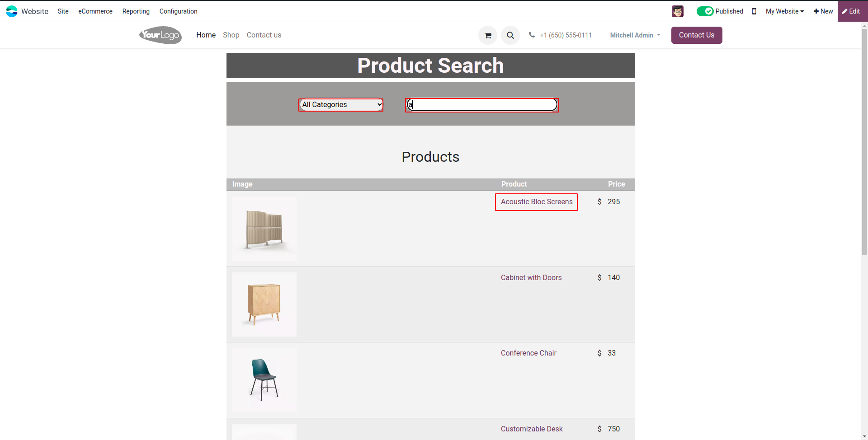The image size is (868, 440).
Task: Open the Reporting menu
Action: (x=136, y=11)
